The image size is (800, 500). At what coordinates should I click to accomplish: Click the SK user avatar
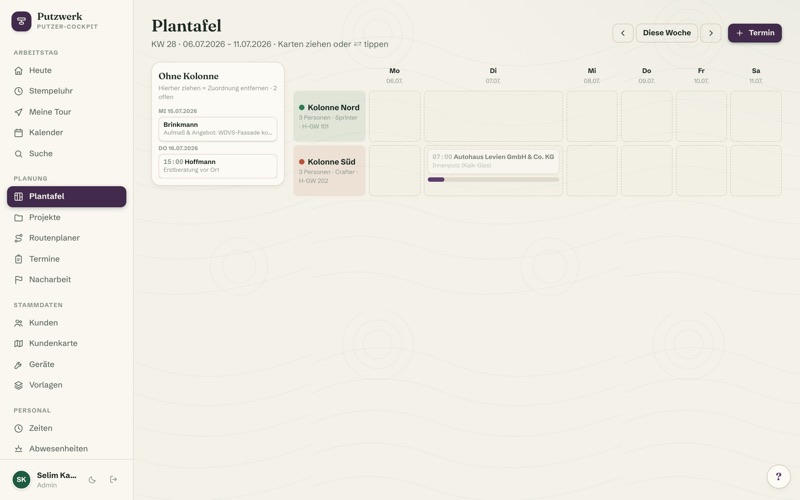point(21,480)
